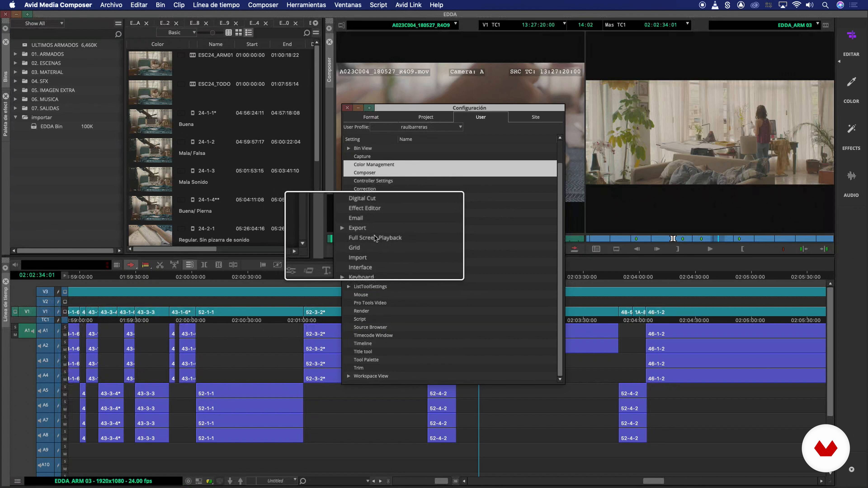868x488 pixels.
Task: Toggle Link Selection in timeline toolbar
Action: 190,265
